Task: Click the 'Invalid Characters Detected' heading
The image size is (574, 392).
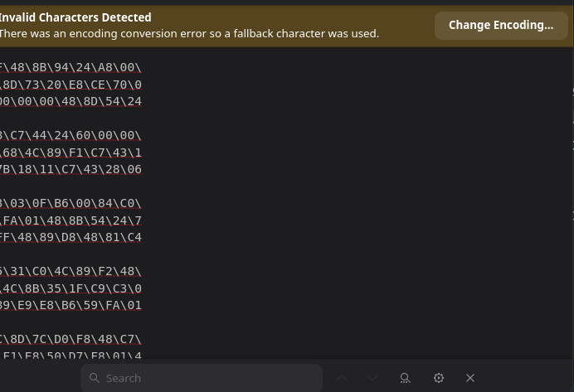Action: click(x=75, y=17)
